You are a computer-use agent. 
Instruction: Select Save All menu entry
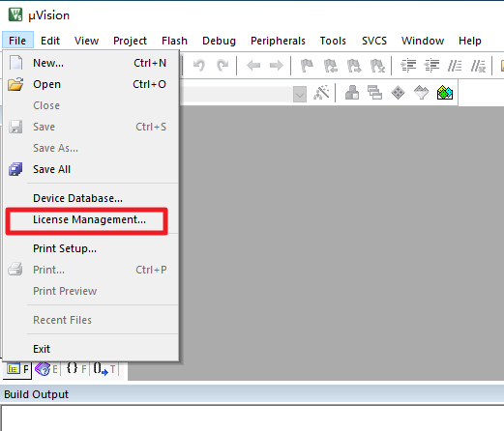91,169
